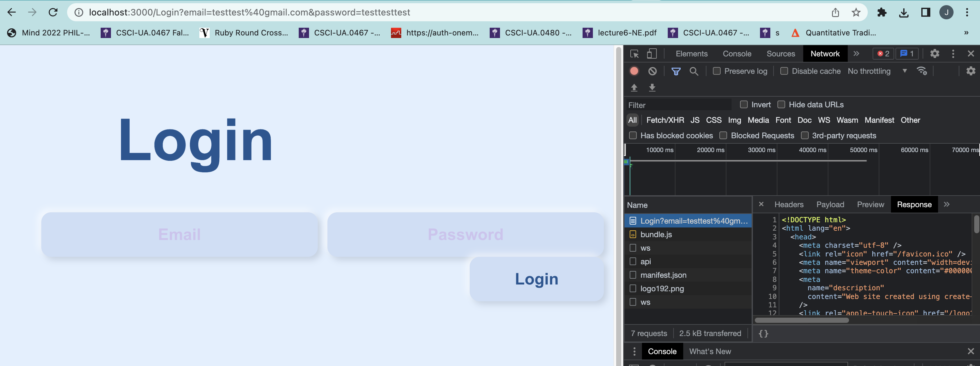
Task: Click the Login button
Action: 535,279
